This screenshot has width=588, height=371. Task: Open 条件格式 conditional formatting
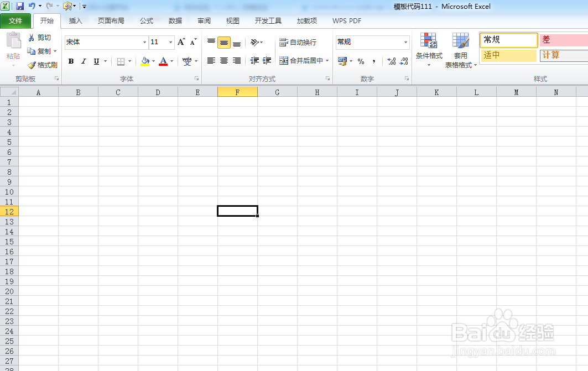coord(429,49)
